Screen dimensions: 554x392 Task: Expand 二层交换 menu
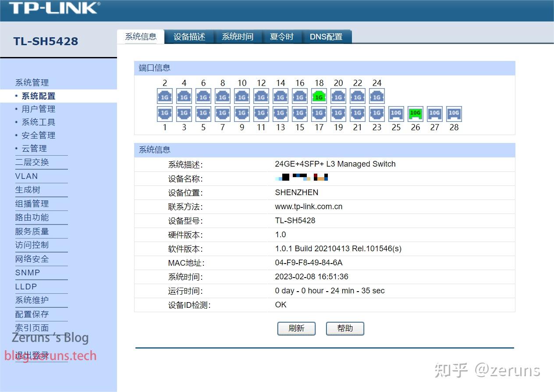click(32, 162)
